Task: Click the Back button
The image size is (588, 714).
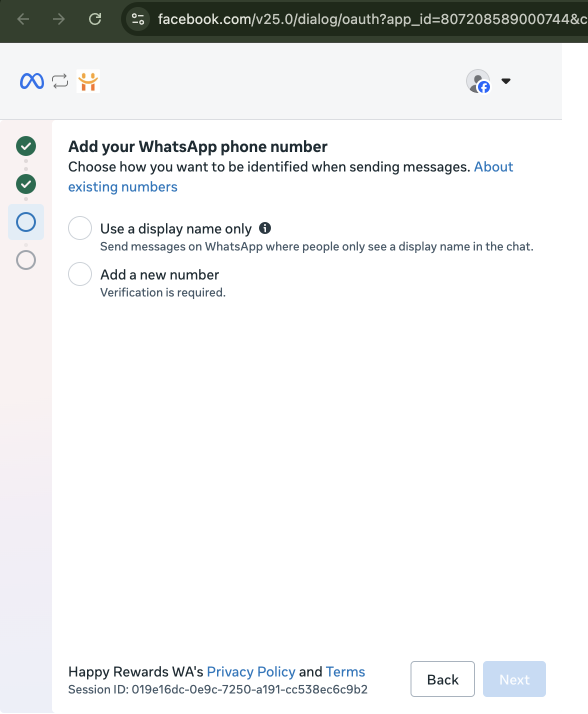Action: (x=442, y=679)
